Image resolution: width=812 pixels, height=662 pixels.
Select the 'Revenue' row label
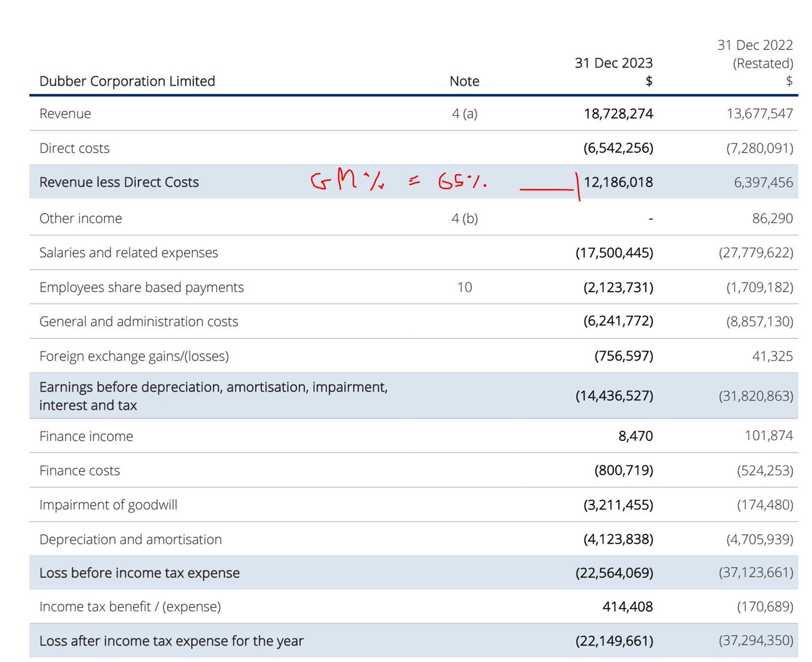pyautogui.click(x=65, y=114)
